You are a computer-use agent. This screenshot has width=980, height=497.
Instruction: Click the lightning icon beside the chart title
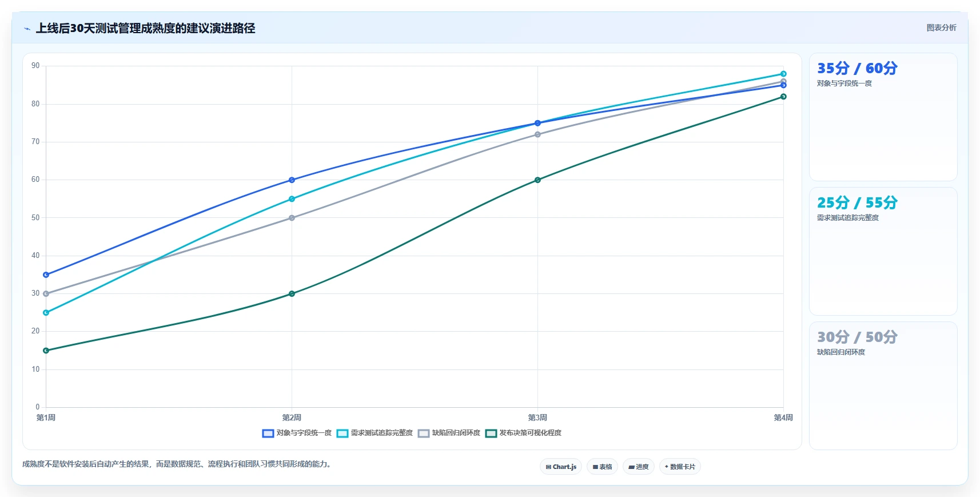click(x=27, y=29)
